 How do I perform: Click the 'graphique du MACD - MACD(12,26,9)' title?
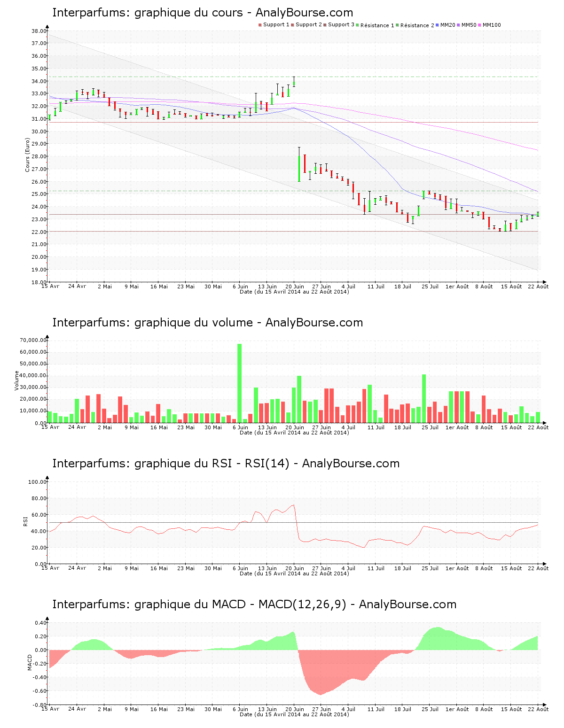pos(254,604)
